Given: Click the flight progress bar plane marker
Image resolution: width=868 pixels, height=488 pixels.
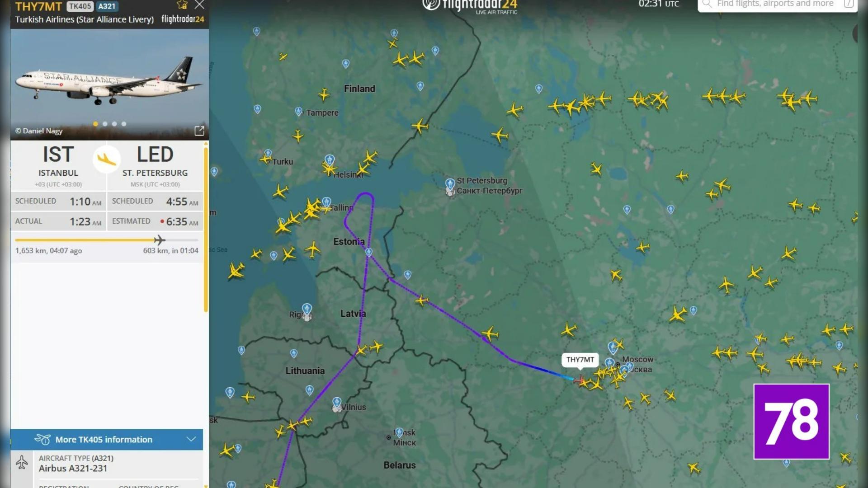Looking at the screenshot, I should (159, 240).
